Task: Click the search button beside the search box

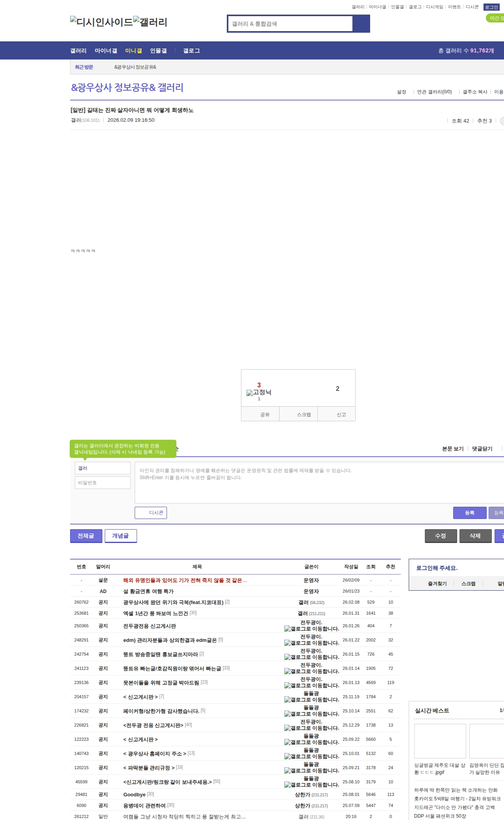Action: [361, 24]
